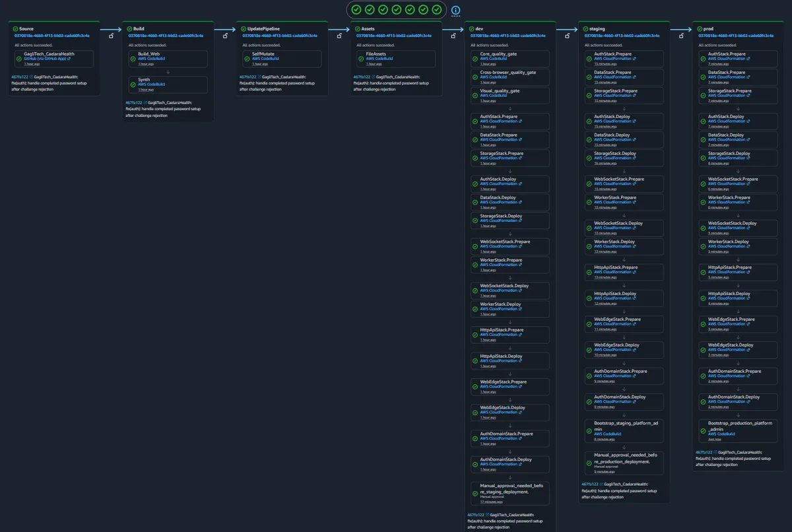Click 'Manual_approval_needed_before_production_deployment' action name
792x532 pixels.
[626, 458]
